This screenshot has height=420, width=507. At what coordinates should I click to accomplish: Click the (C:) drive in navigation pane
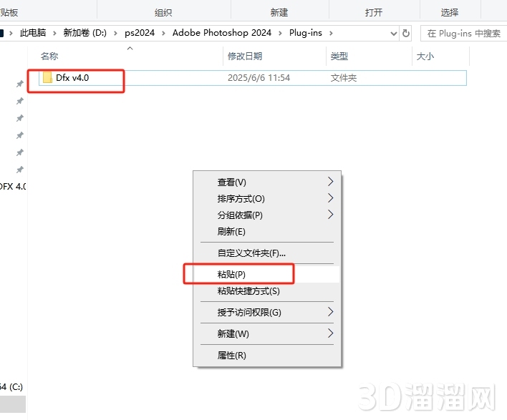[x=11, y=386]
